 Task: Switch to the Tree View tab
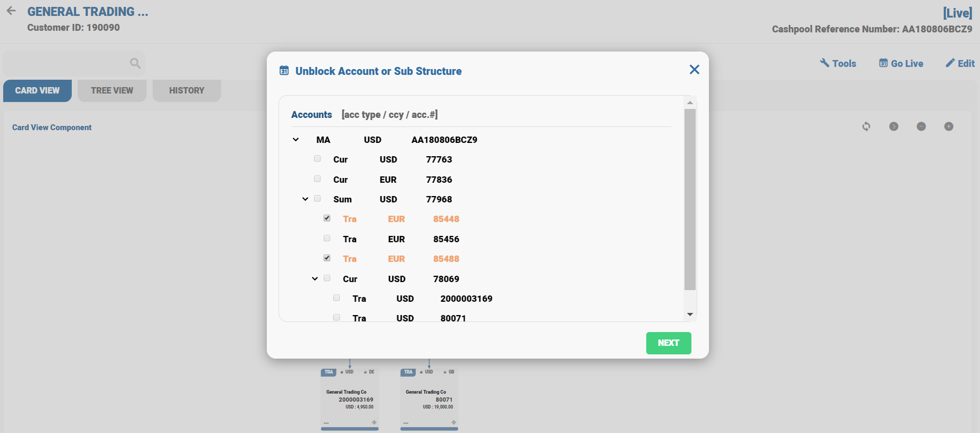[x=112, y=90]
